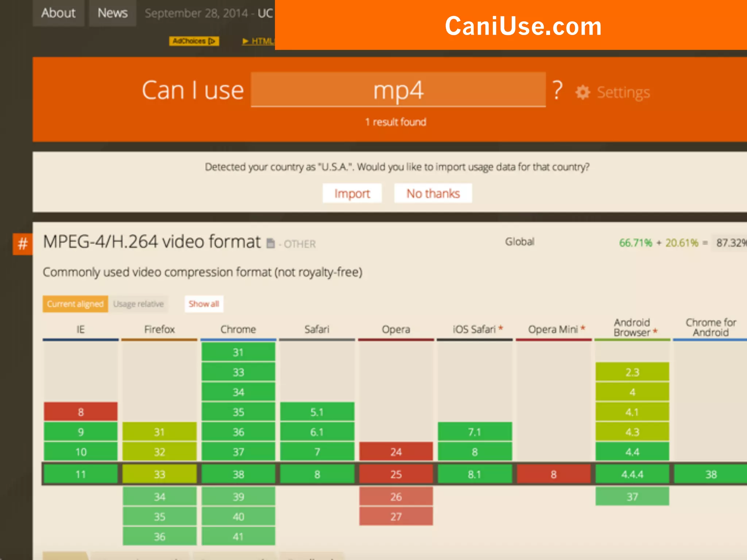Click the No thanks button
The image size is (747, 560).
point(433,193)
